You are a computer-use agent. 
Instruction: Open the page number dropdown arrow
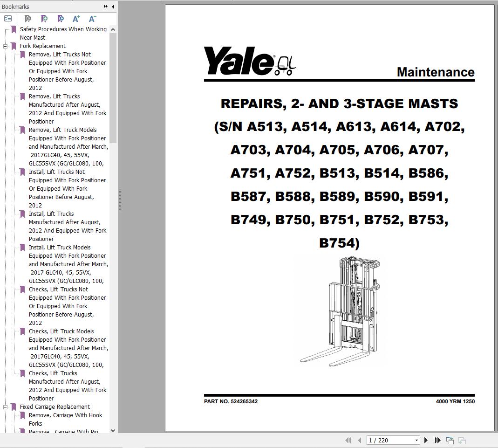coord(416,440)
